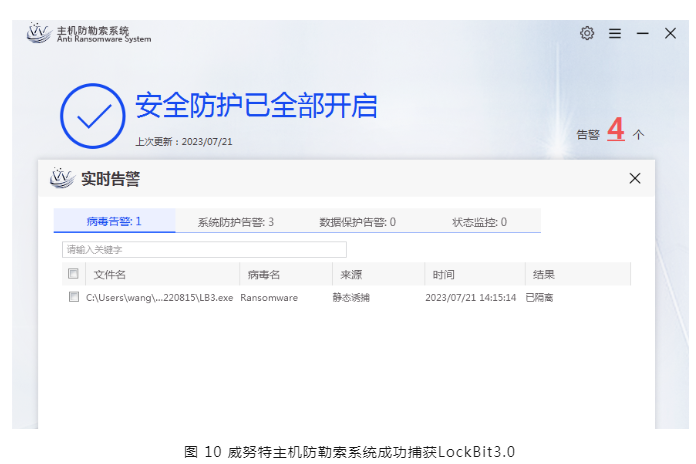
Task: Switch to the 系统防护告警 tab
Action: (x=236, y=222)
